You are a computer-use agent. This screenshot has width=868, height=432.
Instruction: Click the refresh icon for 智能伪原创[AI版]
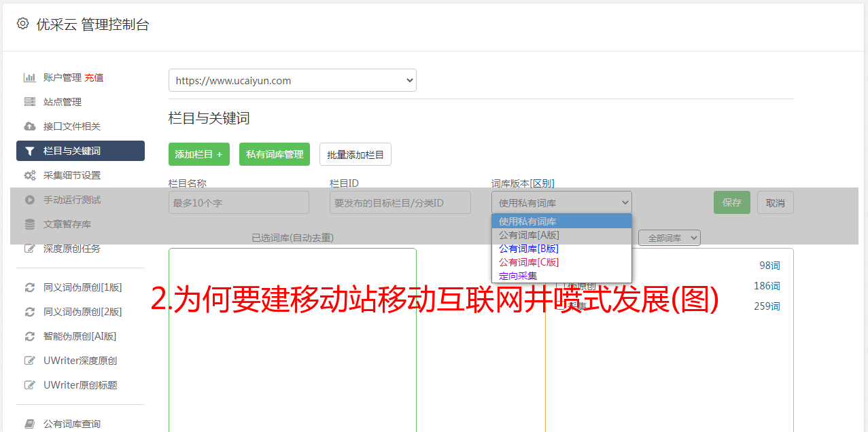[x=29, y=336]
